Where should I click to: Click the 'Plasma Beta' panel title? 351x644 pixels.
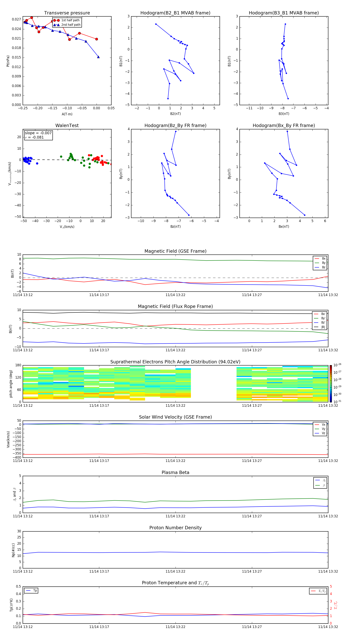(x=175, y=472)
